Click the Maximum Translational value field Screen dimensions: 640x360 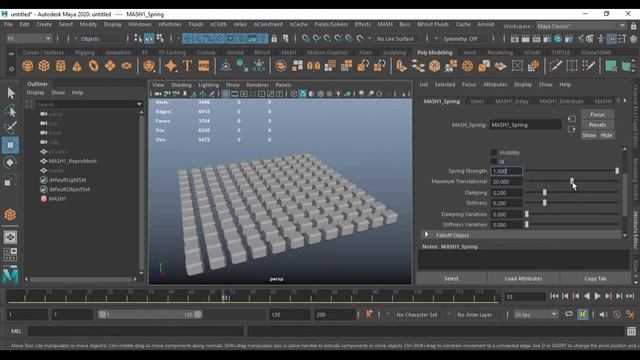click(507, 182)
